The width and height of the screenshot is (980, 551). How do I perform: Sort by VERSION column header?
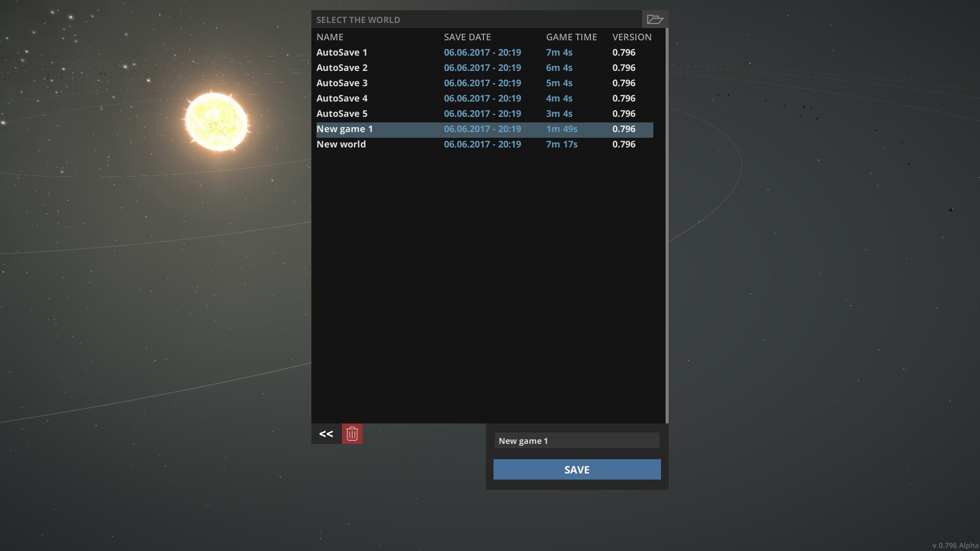(631, 37)
